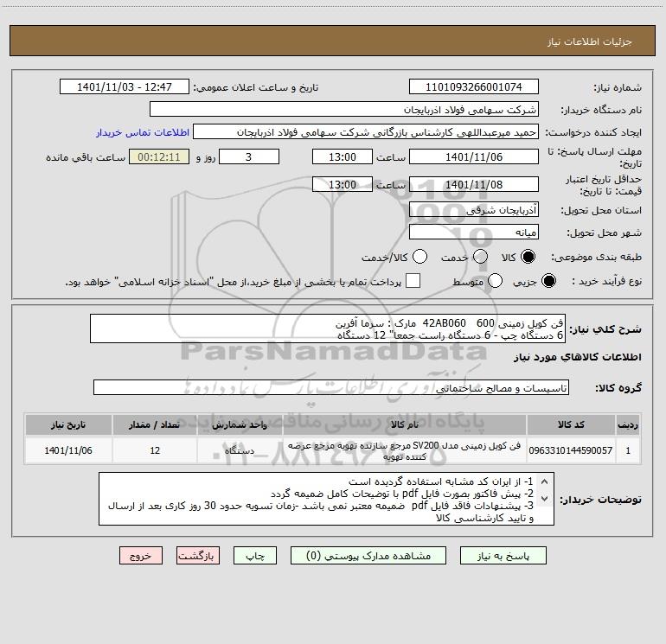Click the ردیف column header
The width and height of the screenshot is (666, 644).
[628, 425]
